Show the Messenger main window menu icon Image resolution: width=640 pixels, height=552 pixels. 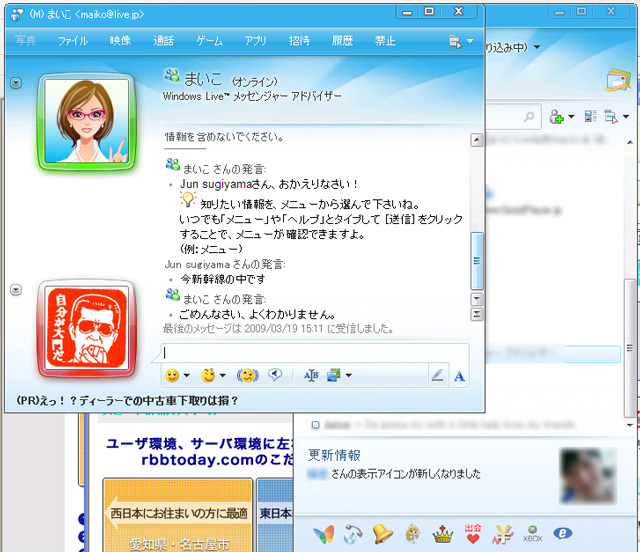[611, 117]
